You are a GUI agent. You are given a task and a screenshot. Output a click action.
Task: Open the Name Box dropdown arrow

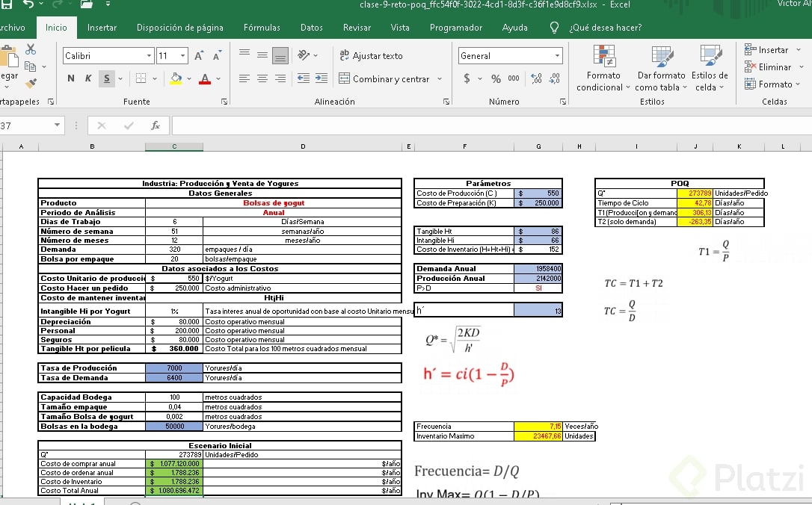point(57,126)
